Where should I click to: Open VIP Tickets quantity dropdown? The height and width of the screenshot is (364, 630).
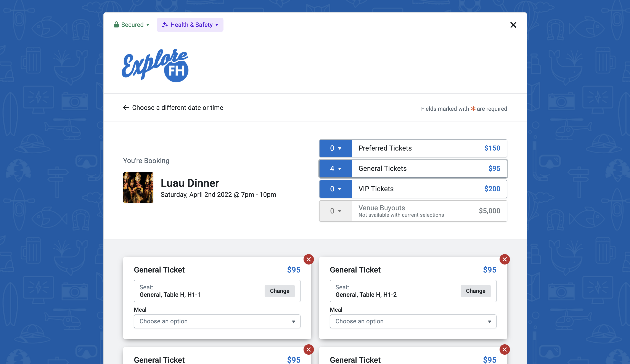click(x=336, y=189)
